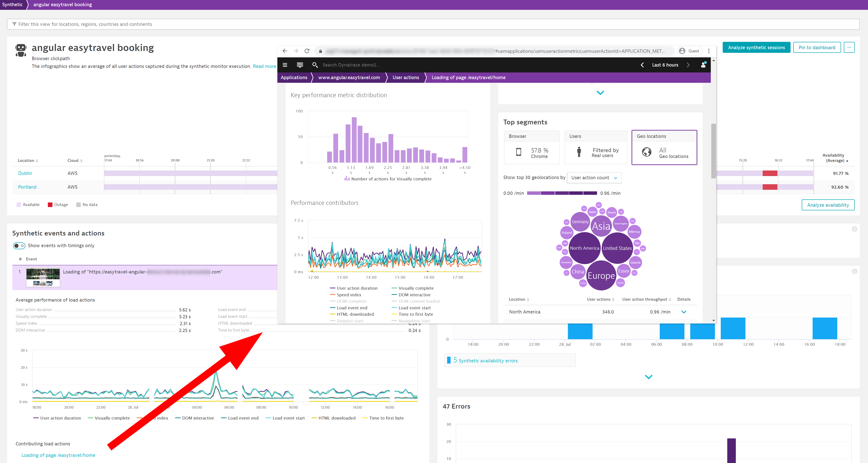Screen dimensions: 868x463
Task: Open www.angular.easytravel.com breadcrumb
Action: click(x=349, y=78)
